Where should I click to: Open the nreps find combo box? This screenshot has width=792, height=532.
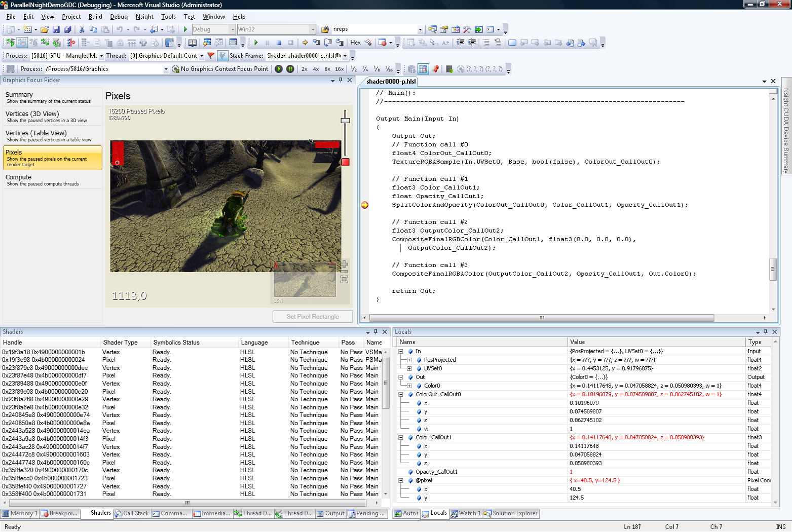[420, 29]
